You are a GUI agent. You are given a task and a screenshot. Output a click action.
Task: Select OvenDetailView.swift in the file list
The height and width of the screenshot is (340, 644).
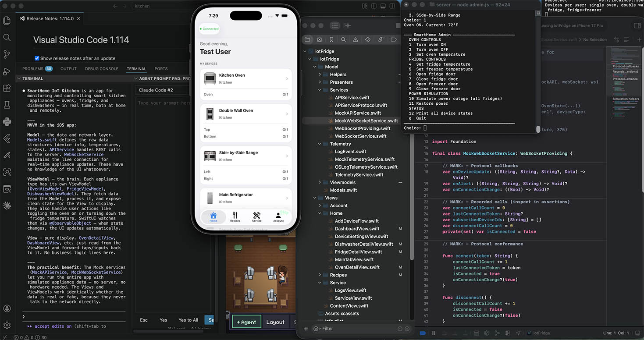(357, 267)
